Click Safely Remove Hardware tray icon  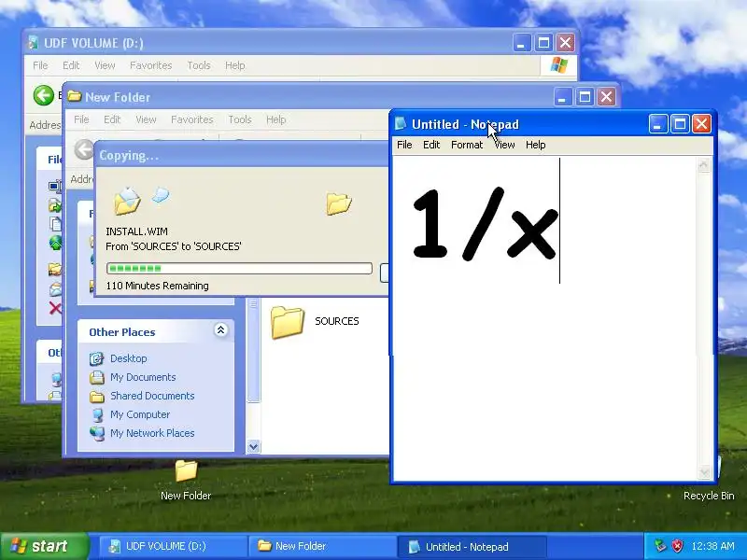(x=660, y=546)
